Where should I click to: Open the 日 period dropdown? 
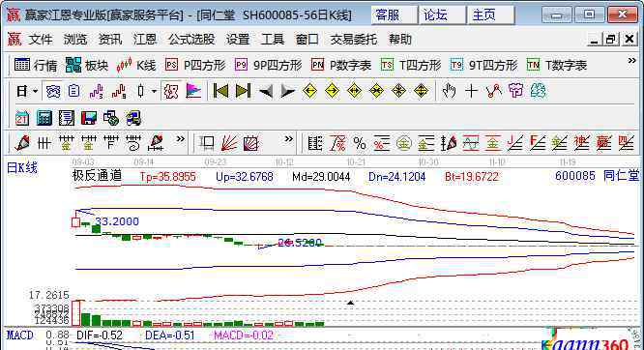point(27,91)
